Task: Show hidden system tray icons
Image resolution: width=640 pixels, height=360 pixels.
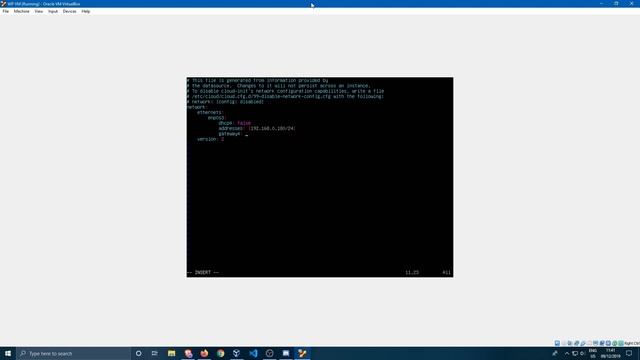Action: (x=567, y=353)
